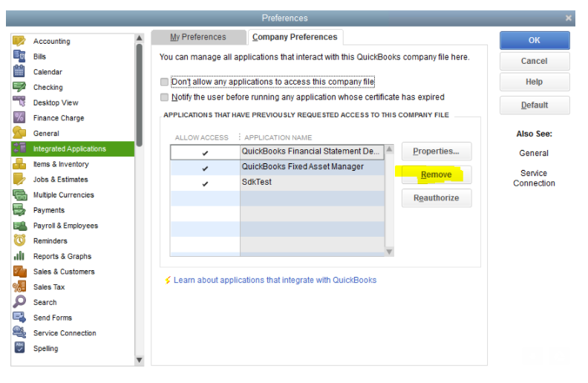Image resolution: width=588 pixels, height=383 pixels.
Task: Click the Jobs & Estimates icon
Action: (x=19, y=179)
